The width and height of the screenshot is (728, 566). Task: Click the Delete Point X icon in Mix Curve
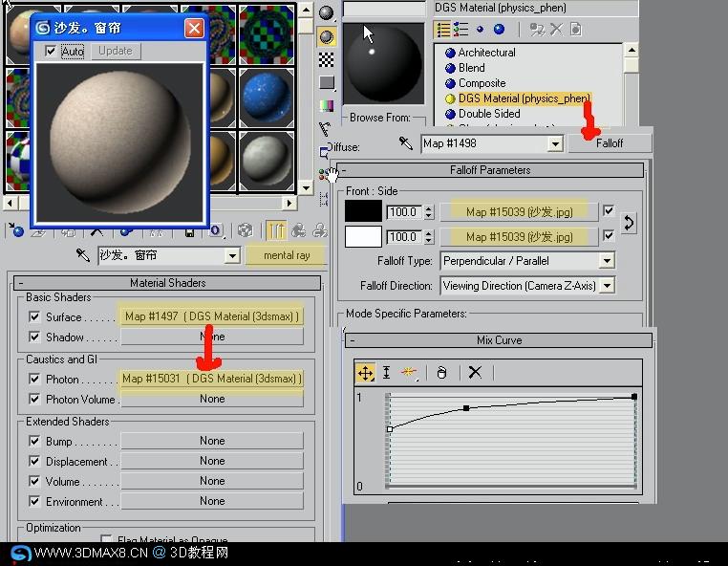click(475, 372)
